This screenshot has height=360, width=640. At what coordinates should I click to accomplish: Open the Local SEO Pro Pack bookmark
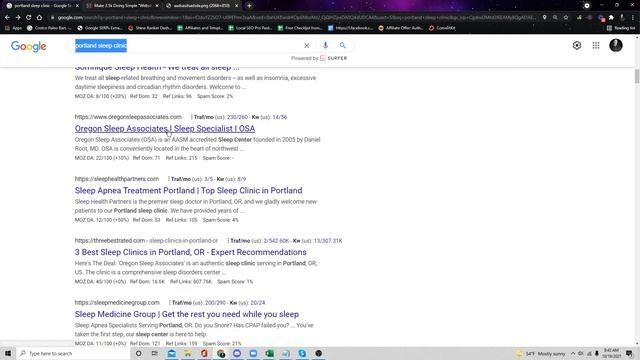point(250,28)
